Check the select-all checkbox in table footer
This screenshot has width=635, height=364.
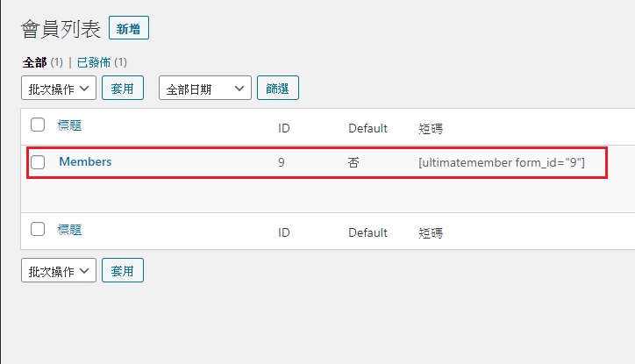click(x=38, y=229)
